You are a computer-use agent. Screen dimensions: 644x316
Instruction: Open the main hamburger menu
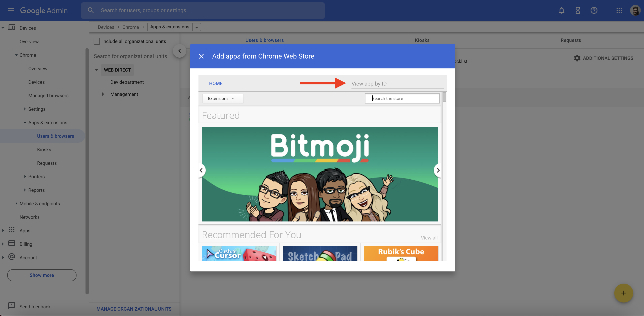(11, 10)
